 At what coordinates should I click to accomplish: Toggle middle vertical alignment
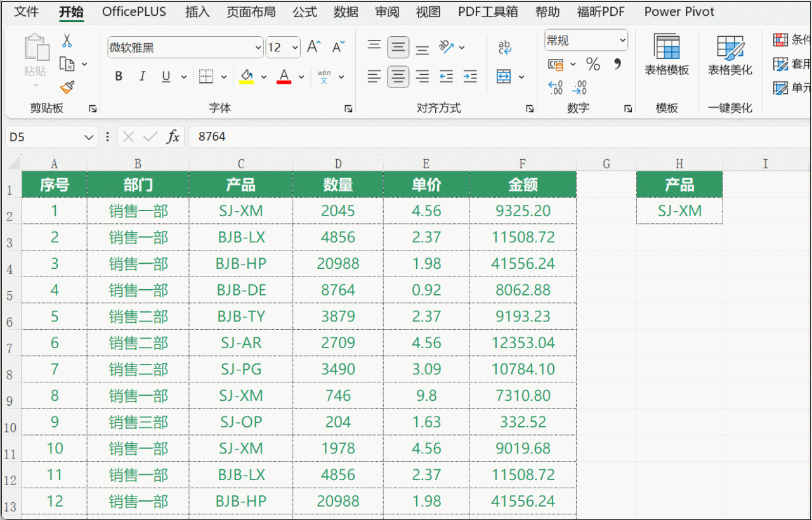(398, 47)
